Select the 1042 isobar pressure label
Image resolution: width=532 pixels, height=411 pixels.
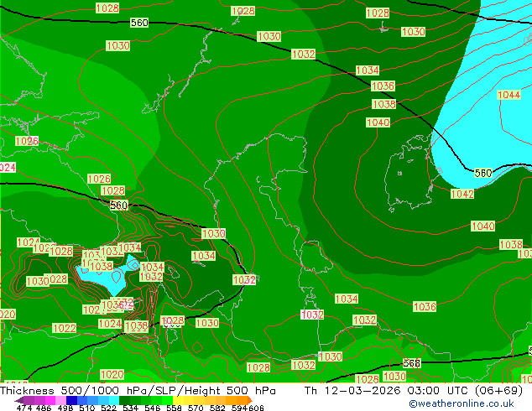[462, 194]
